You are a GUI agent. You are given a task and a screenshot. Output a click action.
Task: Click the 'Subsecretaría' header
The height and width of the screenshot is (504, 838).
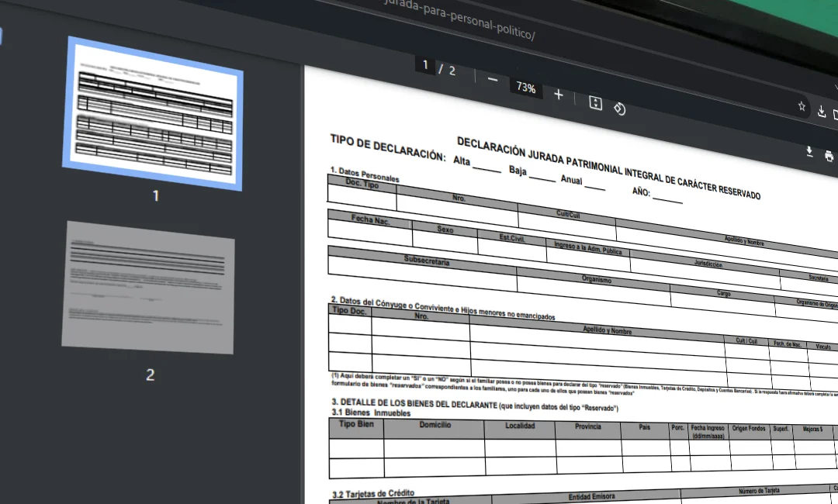coord(427,260)
